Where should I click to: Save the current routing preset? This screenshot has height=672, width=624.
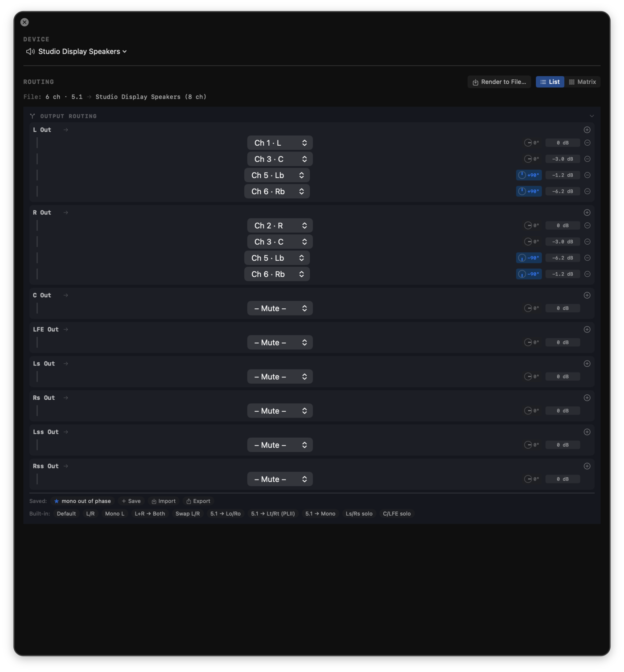point(131,501)
